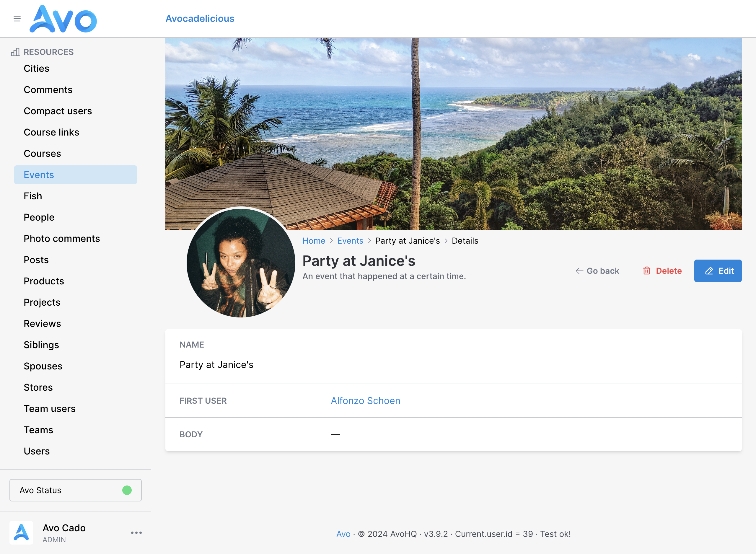Click the Go back text label
This screenshot has width=756, height=554.
(603, 271)
